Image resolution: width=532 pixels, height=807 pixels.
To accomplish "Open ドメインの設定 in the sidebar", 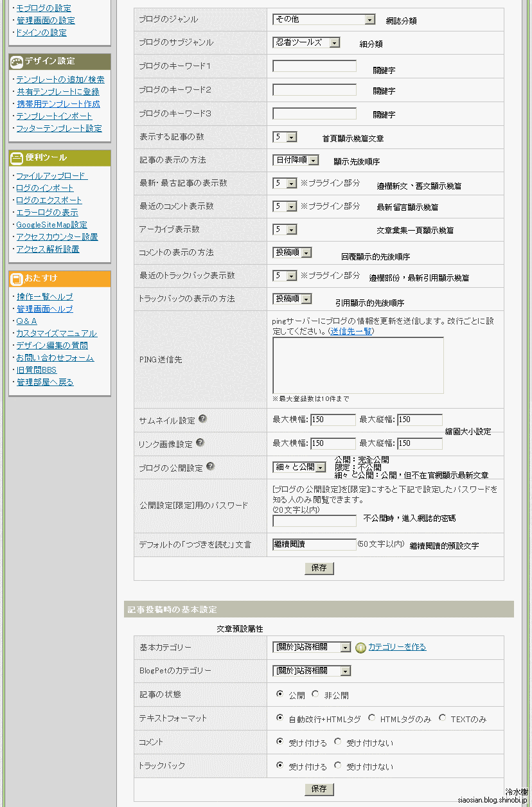I will [x=41, y=33].
